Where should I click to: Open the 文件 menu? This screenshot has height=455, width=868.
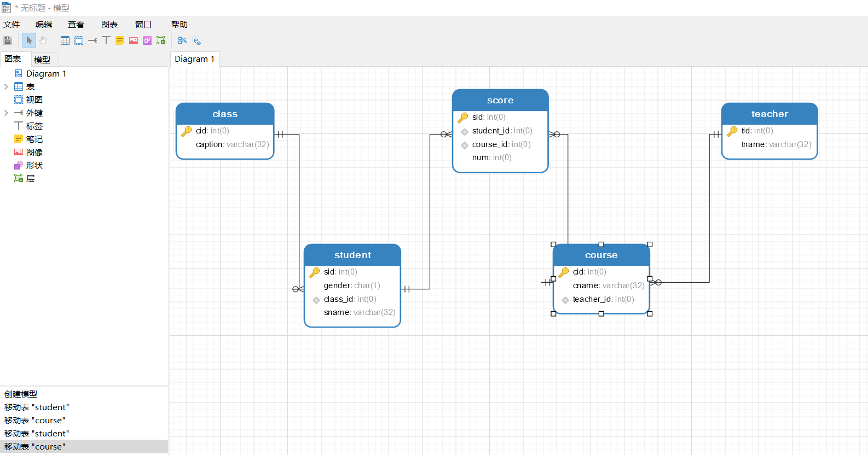pyautogui.click(x=11, y=25)
